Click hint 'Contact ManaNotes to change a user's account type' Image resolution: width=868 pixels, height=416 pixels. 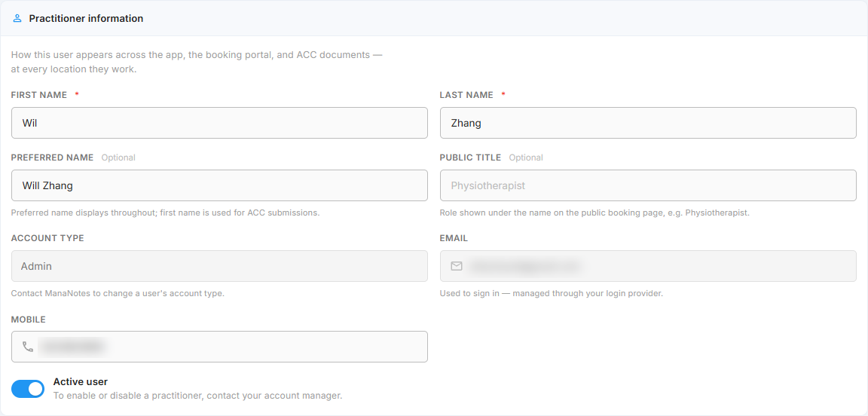[x=118, y=294]
